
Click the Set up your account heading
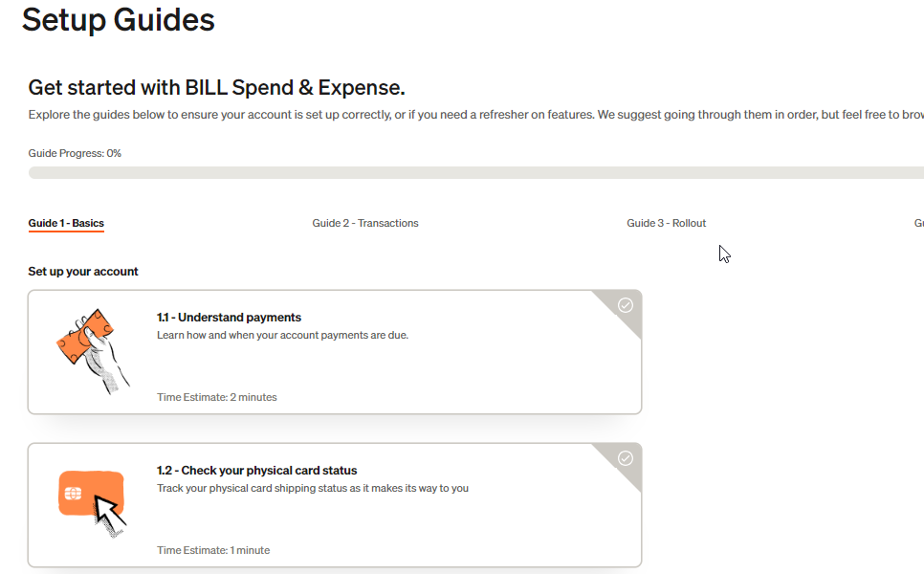coord(83,272)
